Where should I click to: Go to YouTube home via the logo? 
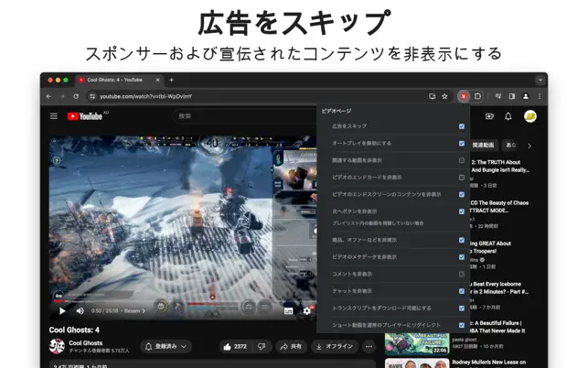pos(85,116)
